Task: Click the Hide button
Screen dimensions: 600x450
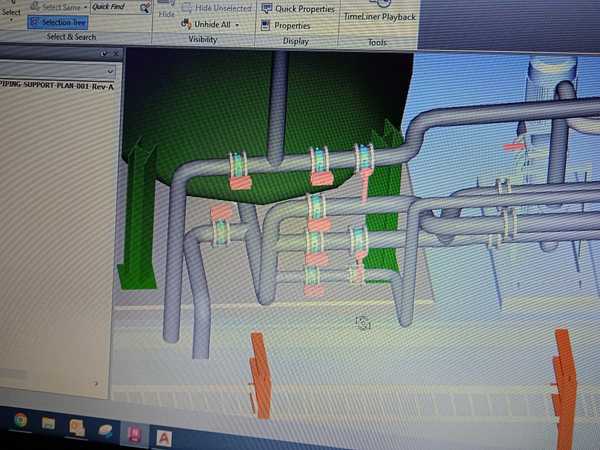Action: point(166,10)
